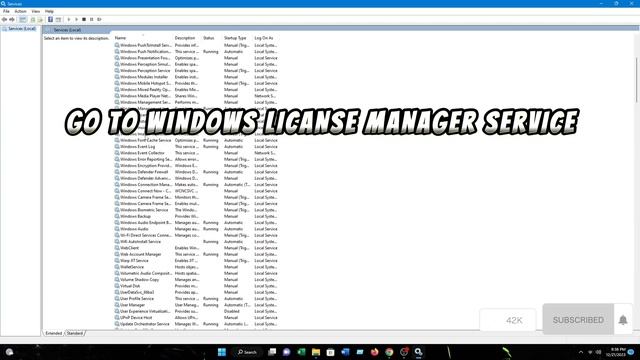Select the Windows Mixed Reality service row
This screenshot has width=640, height=360.
coord(196,89)
